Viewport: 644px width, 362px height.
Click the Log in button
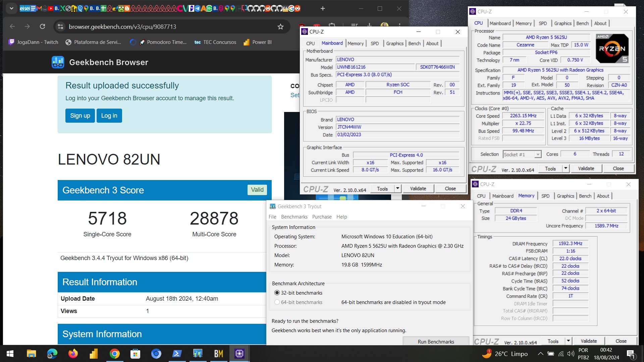click(x=109, y=116)
